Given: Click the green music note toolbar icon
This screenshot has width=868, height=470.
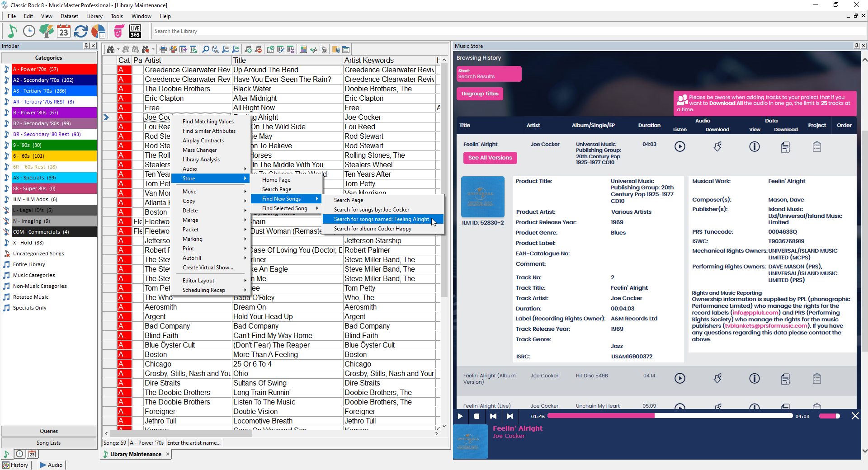Looking at the screenshot, I should point(12,31).
